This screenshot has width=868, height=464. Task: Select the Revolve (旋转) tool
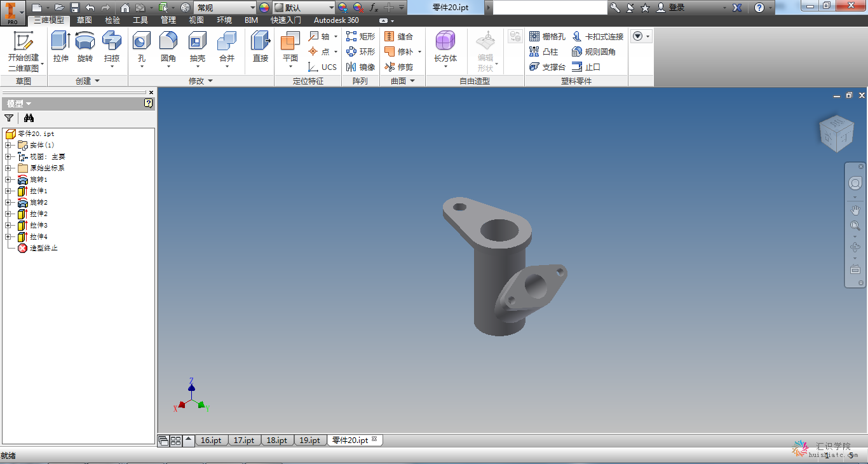pos(85,47)
